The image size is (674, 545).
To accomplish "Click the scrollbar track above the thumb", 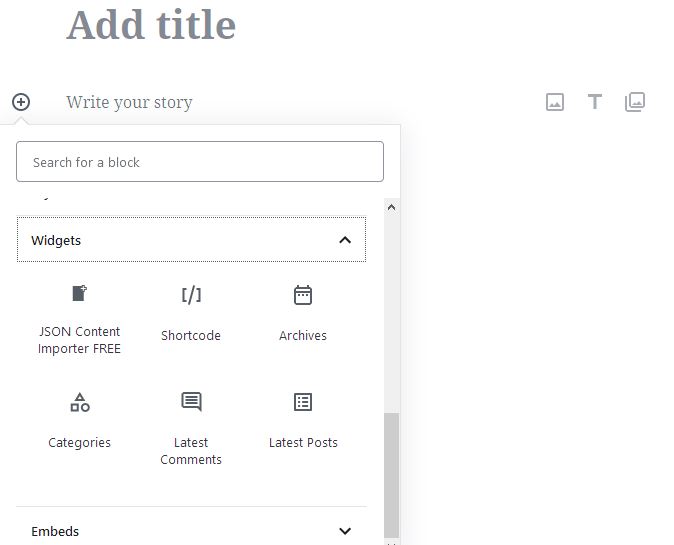I will tap(391, 314).
